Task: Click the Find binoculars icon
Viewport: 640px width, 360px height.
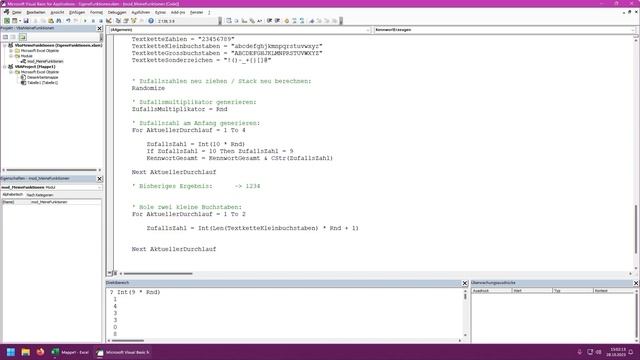Action: point(59,21)
